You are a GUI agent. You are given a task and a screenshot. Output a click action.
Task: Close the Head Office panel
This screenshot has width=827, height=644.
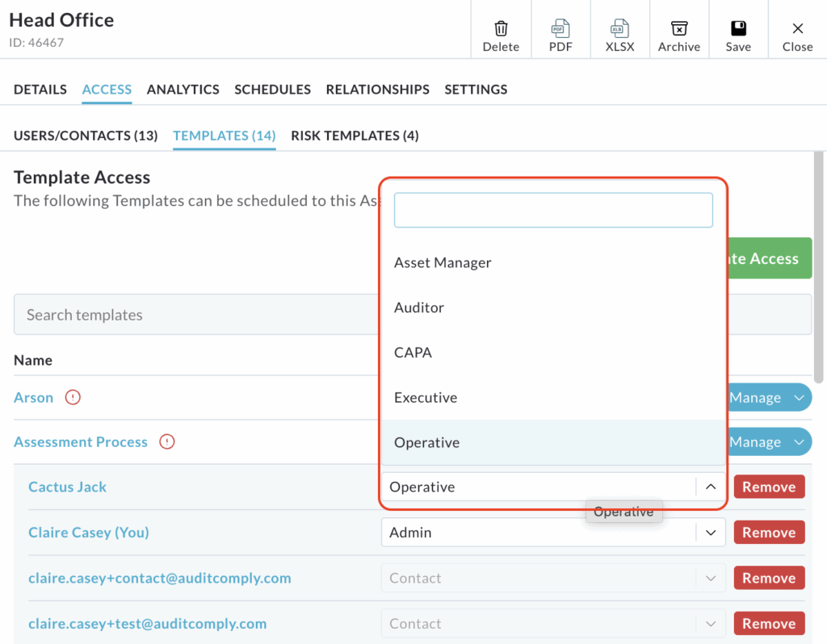797,30
